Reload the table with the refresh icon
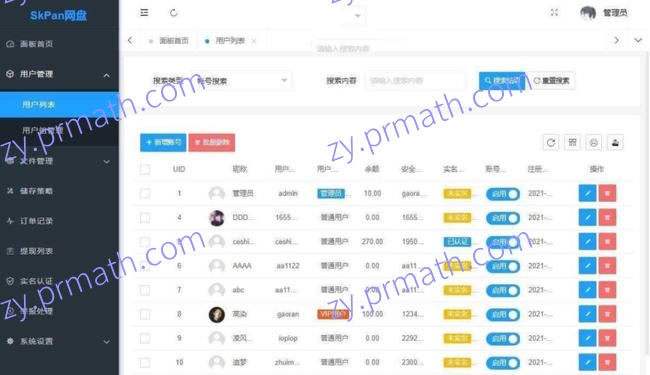 click(551, 143)
